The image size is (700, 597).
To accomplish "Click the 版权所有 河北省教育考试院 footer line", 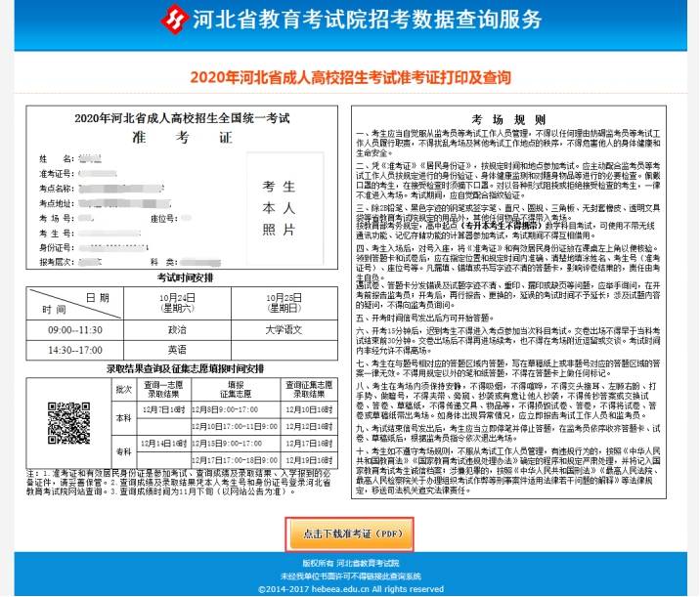I will coord(351,564).
